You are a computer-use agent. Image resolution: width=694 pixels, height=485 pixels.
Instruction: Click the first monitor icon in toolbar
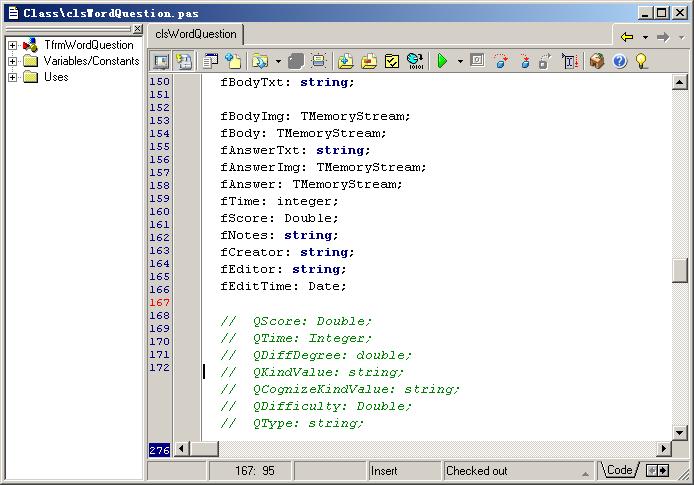(x=161, y=62)
